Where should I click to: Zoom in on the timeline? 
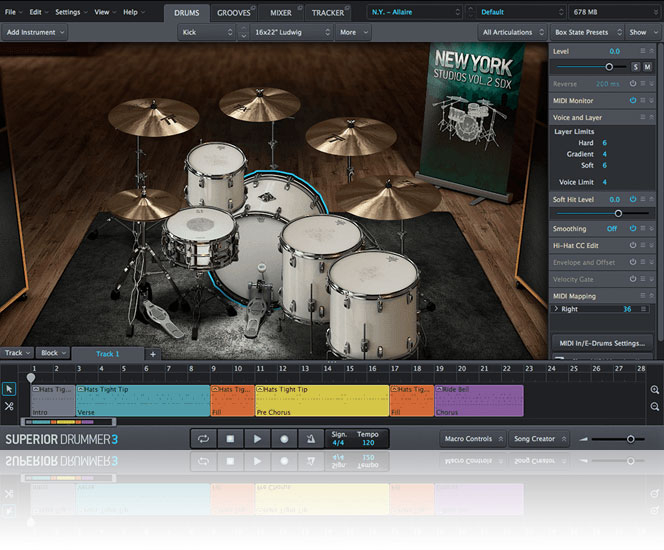655,390
